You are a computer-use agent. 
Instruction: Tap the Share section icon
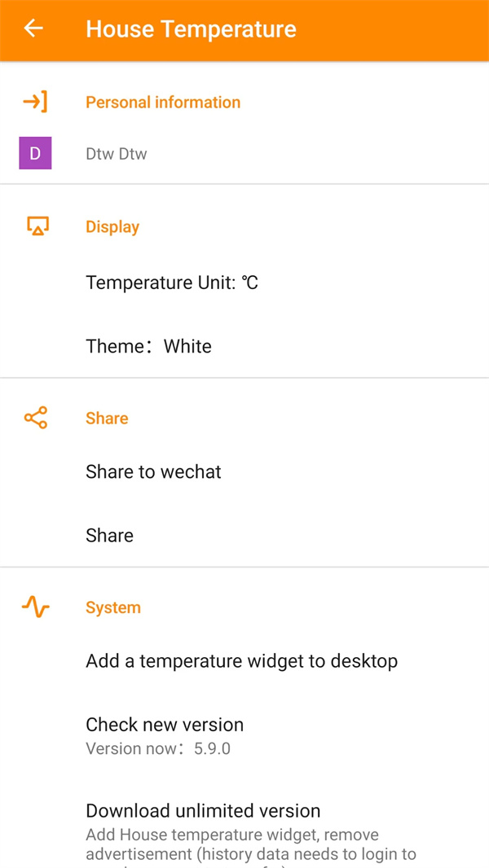tap(36, 419)
